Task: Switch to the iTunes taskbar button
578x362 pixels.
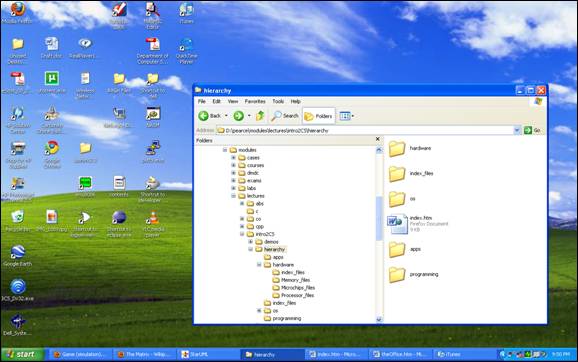Action: pyautogui.click(x=464, y=354)
